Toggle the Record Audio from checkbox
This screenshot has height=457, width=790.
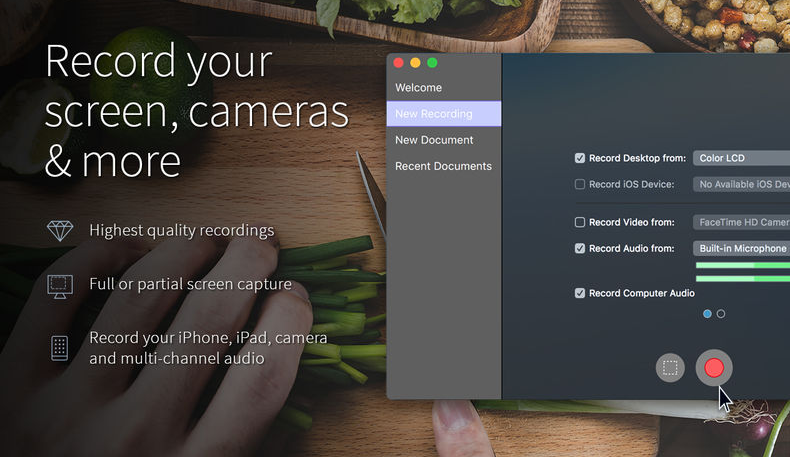(x=580, y=248)
